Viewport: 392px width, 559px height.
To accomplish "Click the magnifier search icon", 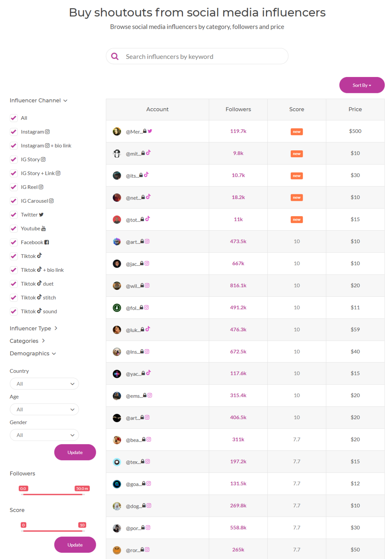I will tap(115, 56).
